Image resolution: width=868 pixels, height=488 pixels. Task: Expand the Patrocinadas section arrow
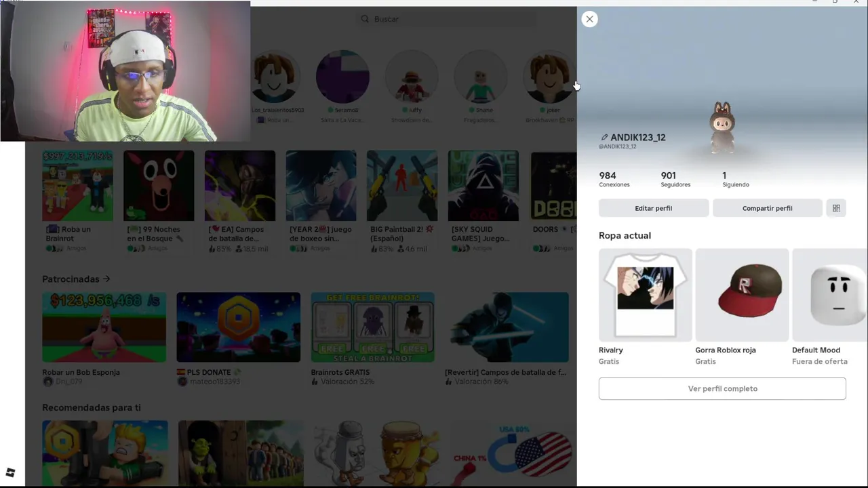106,279
